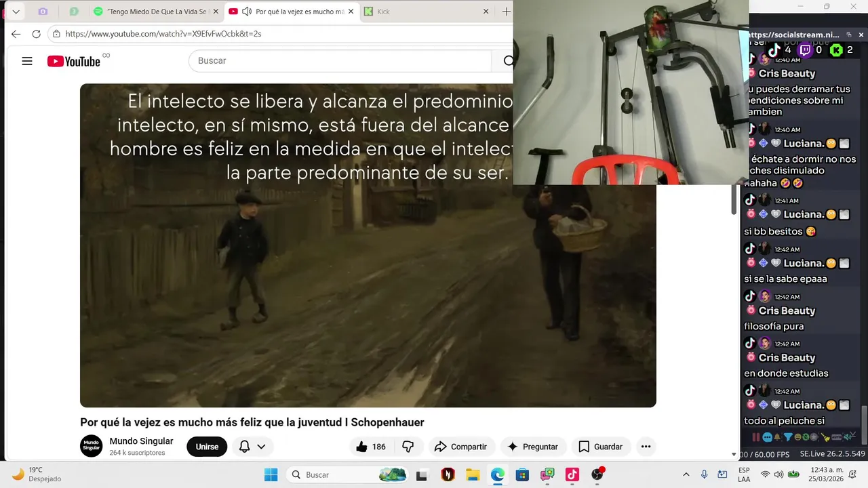
Task: Open Microsoft Edge from the taskbar
Action: pyautogui.click(x=497, y=474)
